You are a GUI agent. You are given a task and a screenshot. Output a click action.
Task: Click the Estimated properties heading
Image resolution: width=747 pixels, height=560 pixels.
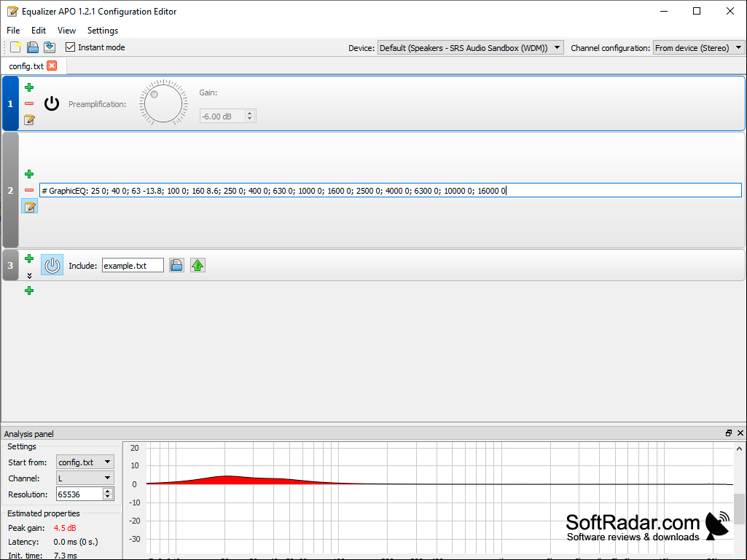[43, 513]
